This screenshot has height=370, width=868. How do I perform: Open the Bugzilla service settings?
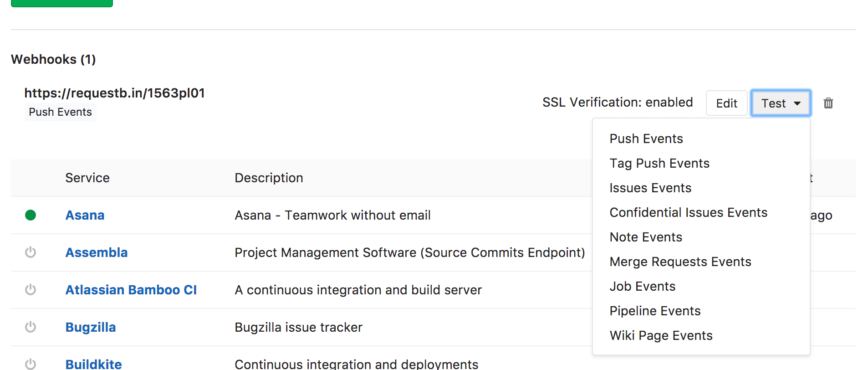pyautogui.click(x=90, y=327)
